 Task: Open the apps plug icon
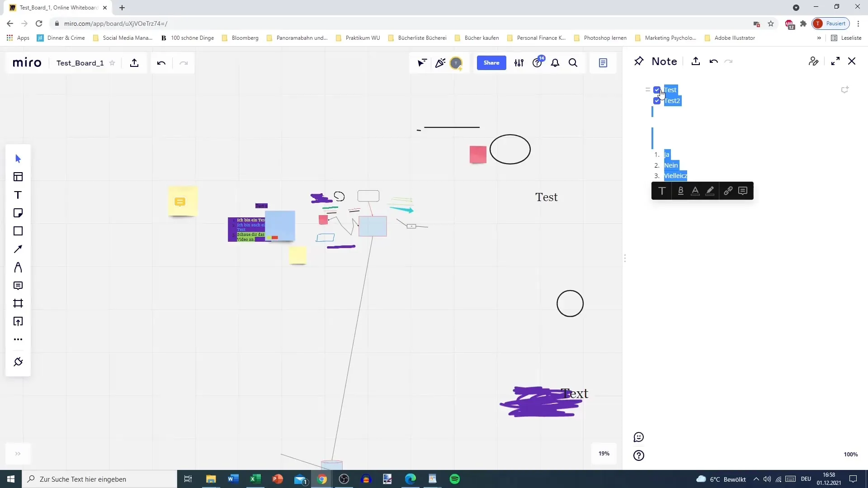click(x=18, y=362)
